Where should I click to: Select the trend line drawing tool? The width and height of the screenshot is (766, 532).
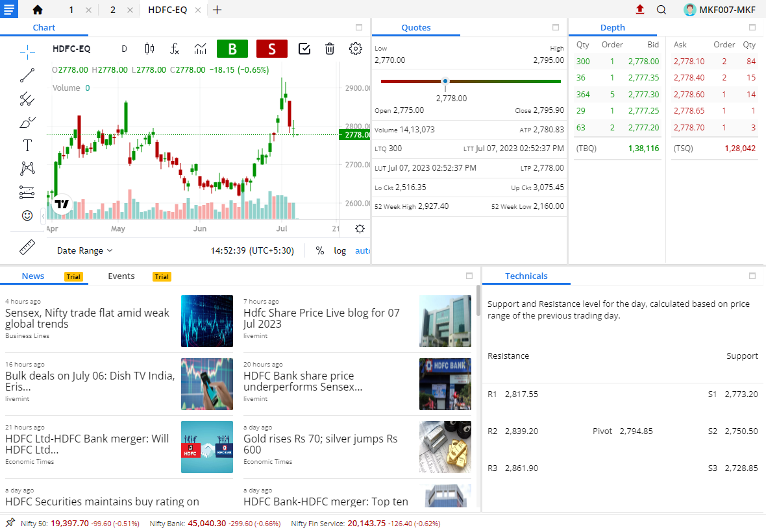point(27,75)
